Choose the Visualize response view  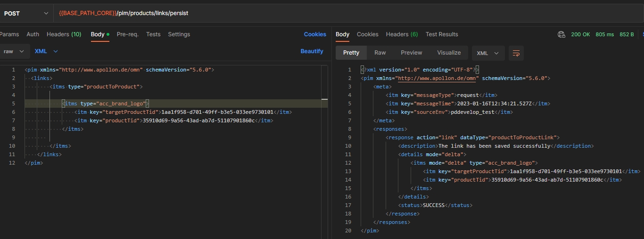(x=449, y=53)
